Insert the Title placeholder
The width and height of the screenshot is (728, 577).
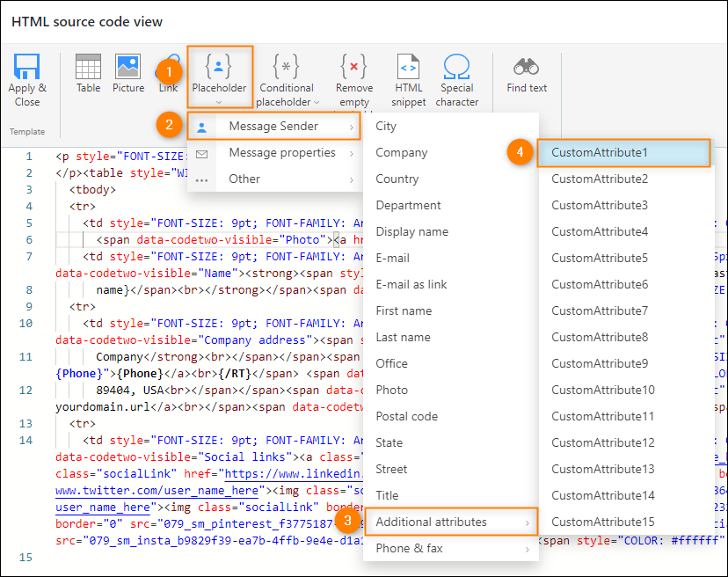coord(451,496)
